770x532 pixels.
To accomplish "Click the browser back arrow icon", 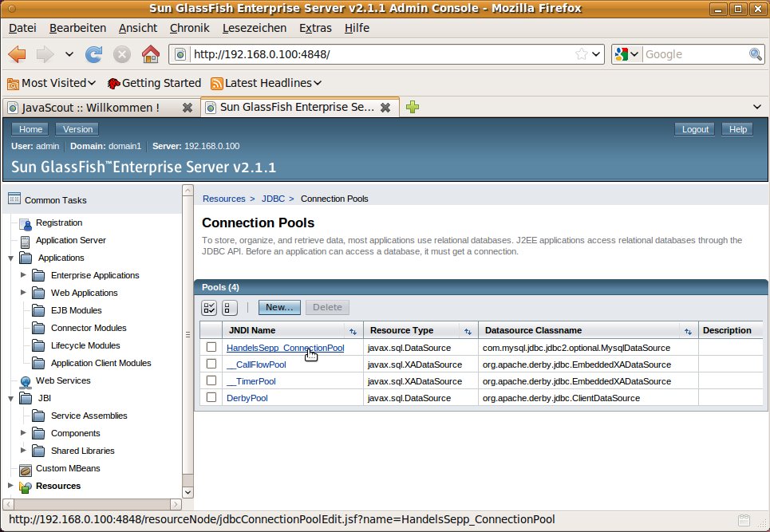I will (x=18, y=54).
